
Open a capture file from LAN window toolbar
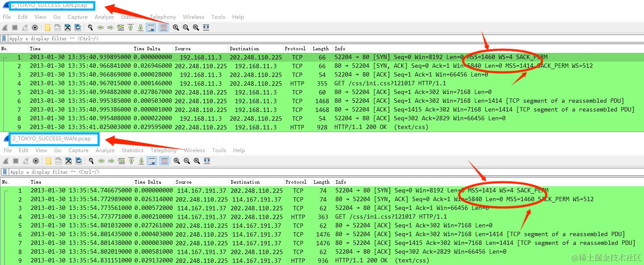[48, 28]
